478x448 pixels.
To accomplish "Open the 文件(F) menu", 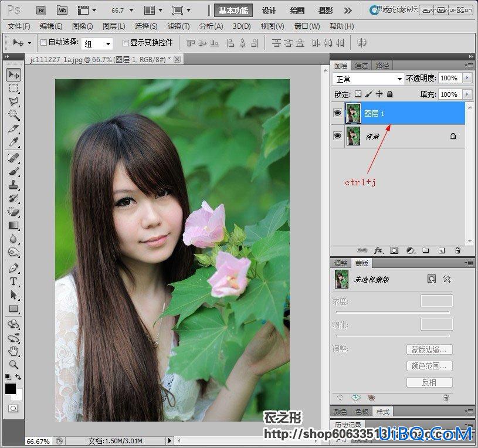I will 19,26.
